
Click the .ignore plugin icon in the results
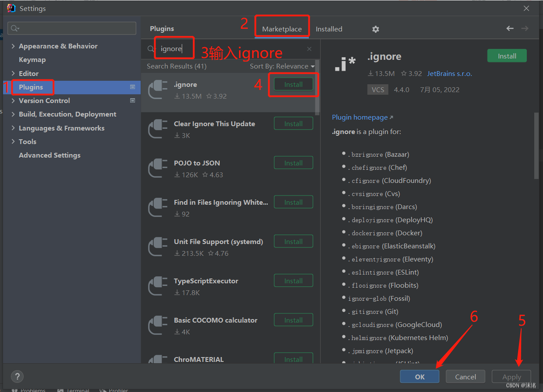[158, 89]
